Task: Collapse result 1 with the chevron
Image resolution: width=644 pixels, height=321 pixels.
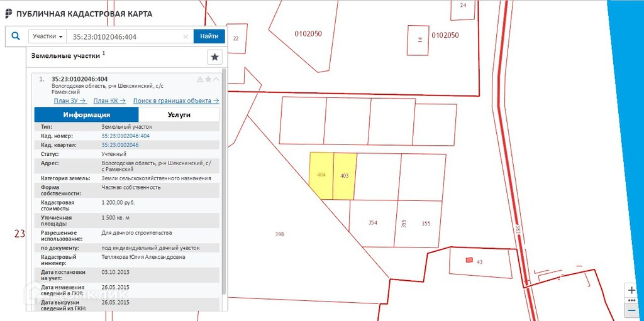Action: (x=216, y=79)
